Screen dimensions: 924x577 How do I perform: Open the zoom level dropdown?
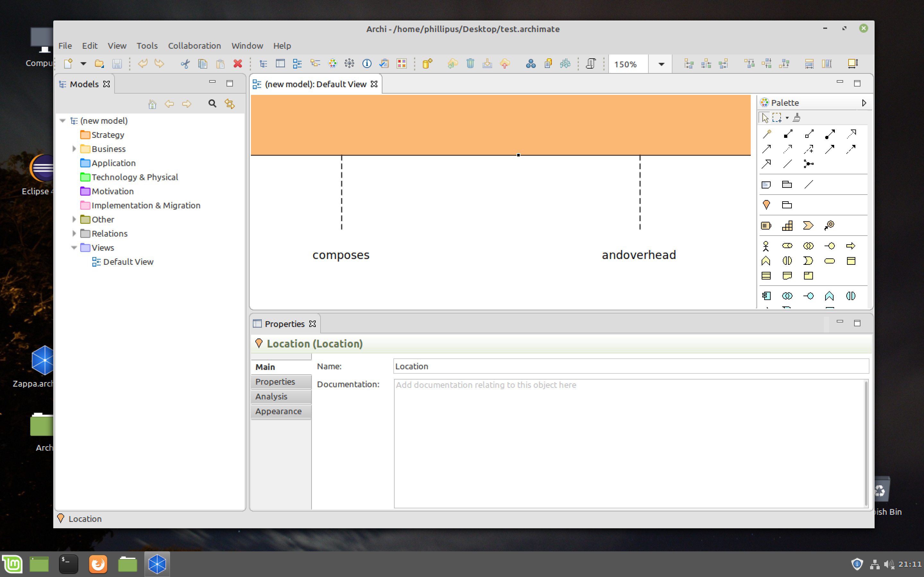tap(660, 64)
